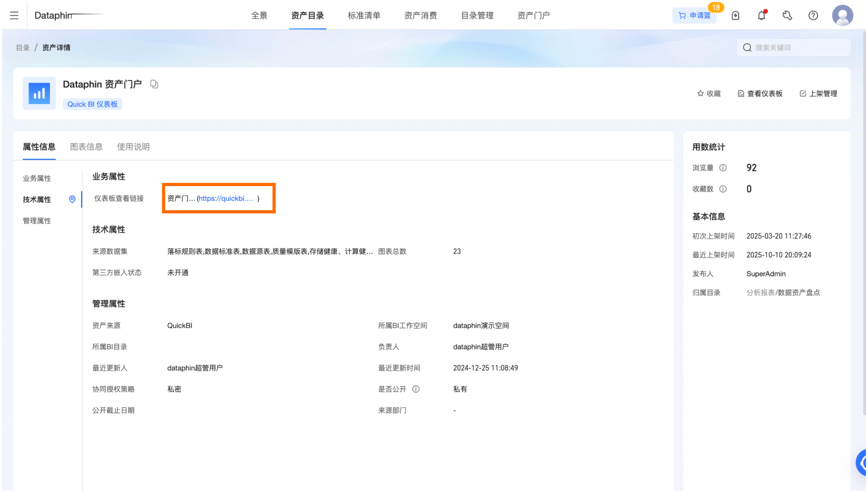Screen dimensions: 868x493
Task: Open the wrench tools icon
Action: pyautogui.click(x=787, y=16)
